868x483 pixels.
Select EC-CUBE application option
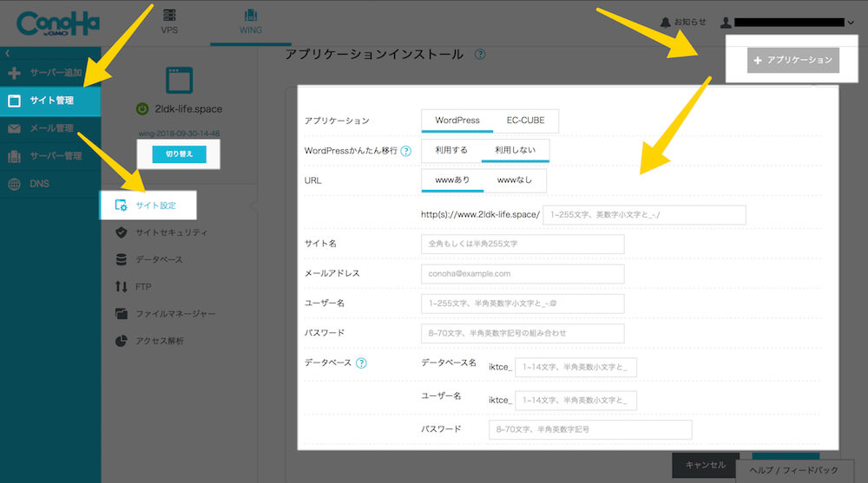tap(525, 121)
